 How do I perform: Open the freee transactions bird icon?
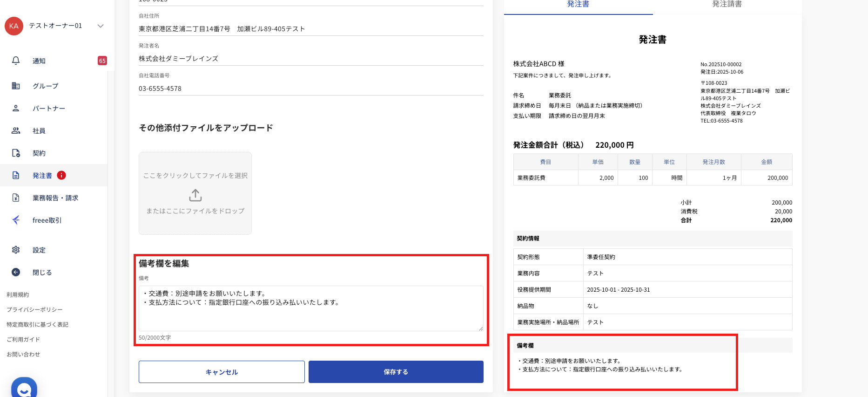(16, 220)
